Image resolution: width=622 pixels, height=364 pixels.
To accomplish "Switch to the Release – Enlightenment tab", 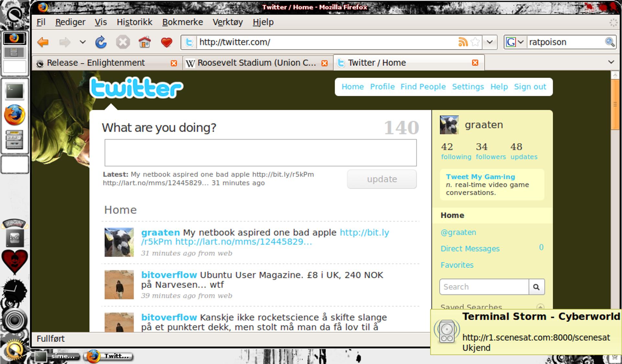I will tap(107, 63).
